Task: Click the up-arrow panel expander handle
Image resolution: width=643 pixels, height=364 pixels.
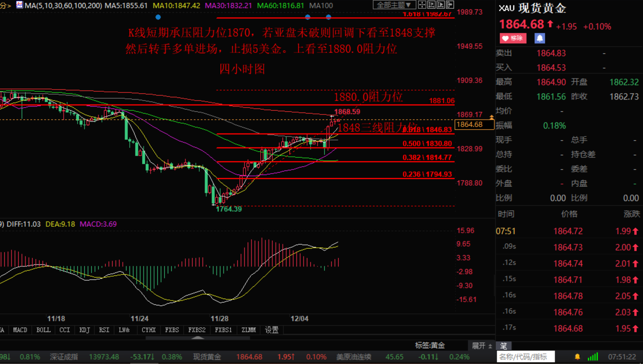Action: pos(198,338)
